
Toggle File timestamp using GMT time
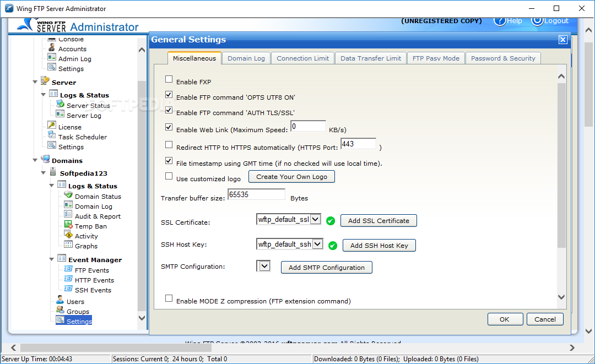(x=169, y=161)
